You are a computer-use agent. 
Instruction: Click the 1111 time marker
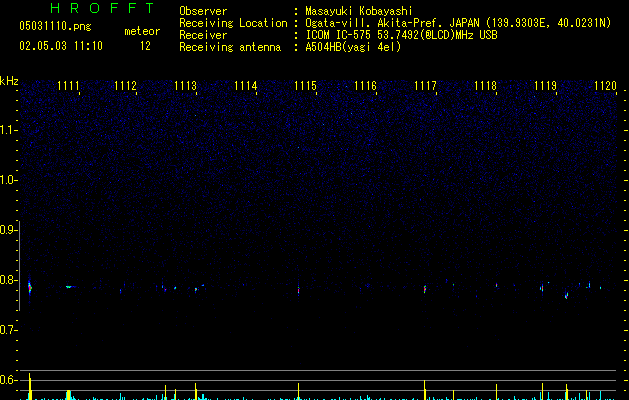68,86
